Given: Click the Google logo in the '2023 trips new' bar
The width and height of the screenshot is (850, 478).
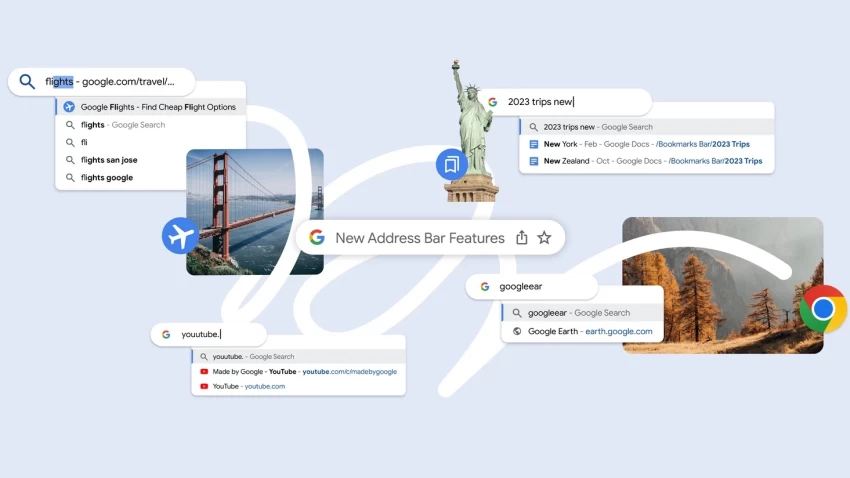Looking at the screenshot, I should pos(492,102).
